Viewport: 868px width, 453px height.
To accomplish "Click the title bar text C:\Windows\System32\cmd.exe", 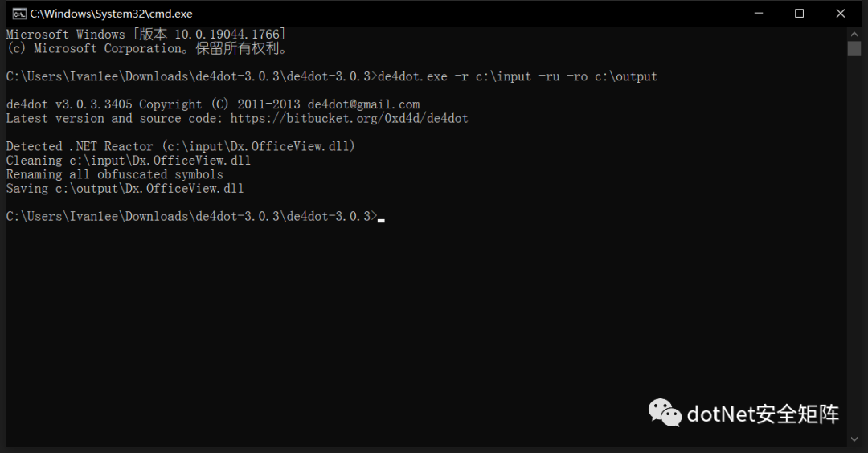I will point(111,14).
